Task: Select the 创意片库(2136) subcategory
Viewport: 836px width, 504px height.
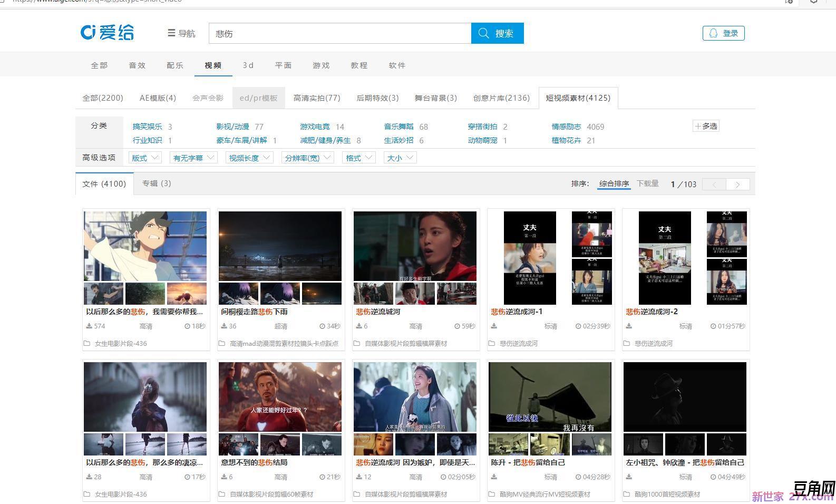Action: click(501, 98)
